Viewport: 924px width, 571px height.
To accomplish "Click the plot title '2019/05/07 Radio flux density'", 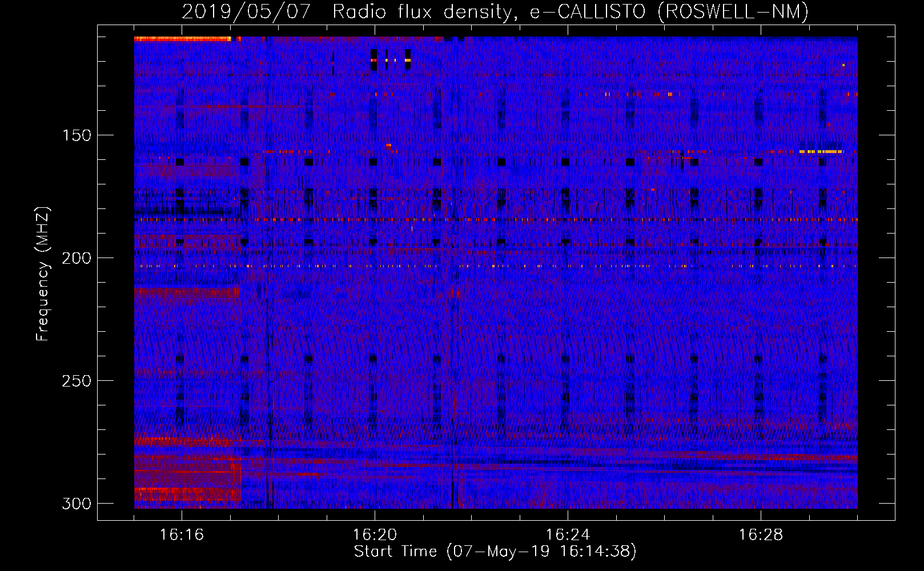I will (495, 12).
